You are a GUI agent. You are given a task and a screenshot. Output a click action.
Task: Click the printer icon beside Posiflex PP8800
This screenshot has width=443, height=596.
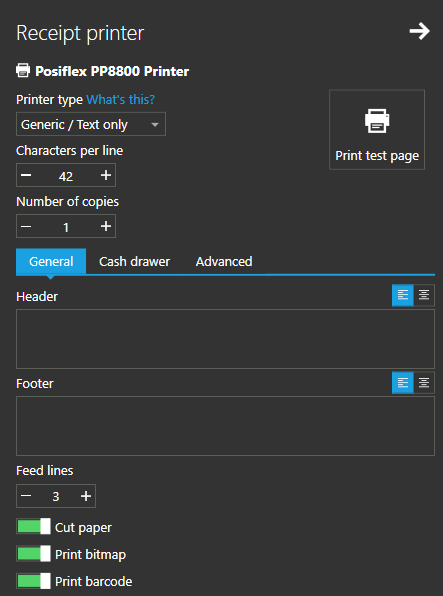[x=23, y=71]
